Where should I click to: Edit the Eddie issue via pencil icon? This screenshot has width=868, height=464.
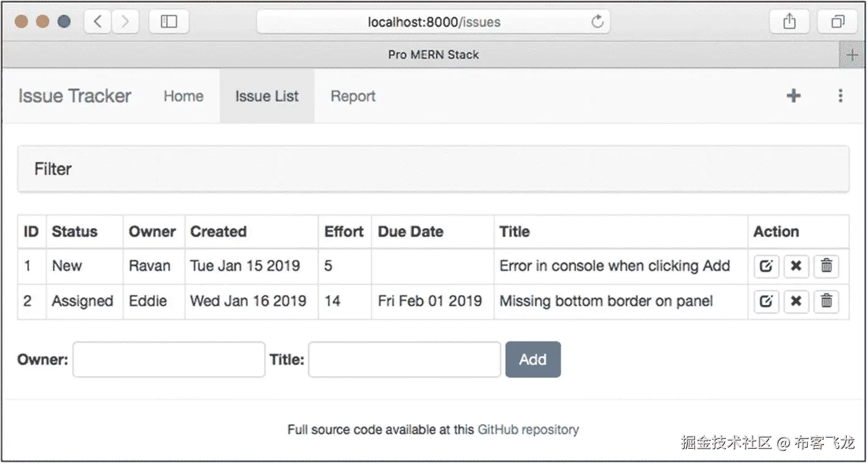[766, 301]
